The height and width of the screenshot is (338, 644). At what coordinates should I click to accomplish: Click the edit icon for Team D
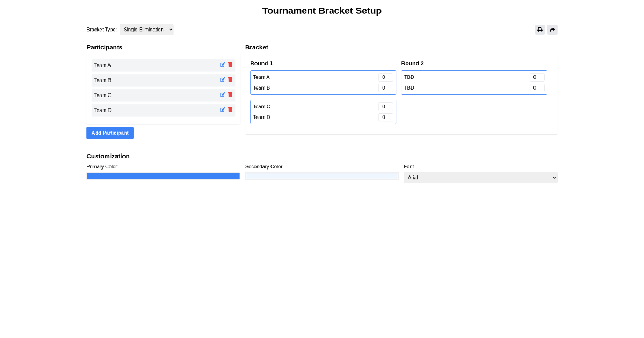point(222,109)
